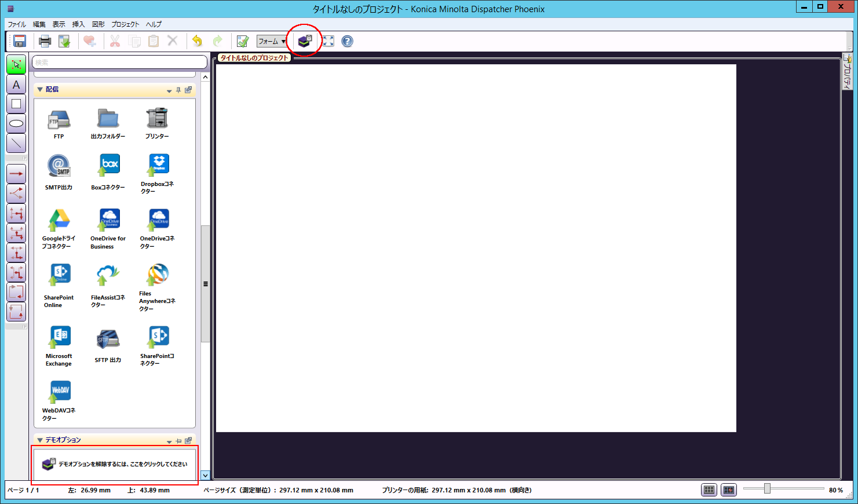Viewport: 858px width, 504px height.
Task: Select the Files Anywhereコネクター node
Action: pos(157,288)
